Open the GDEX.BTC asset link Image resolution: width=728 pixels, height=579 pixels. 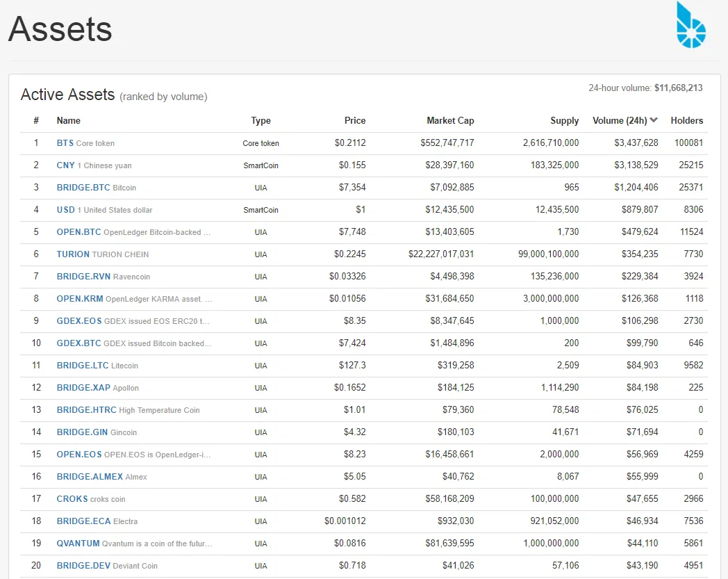point(78,343)
